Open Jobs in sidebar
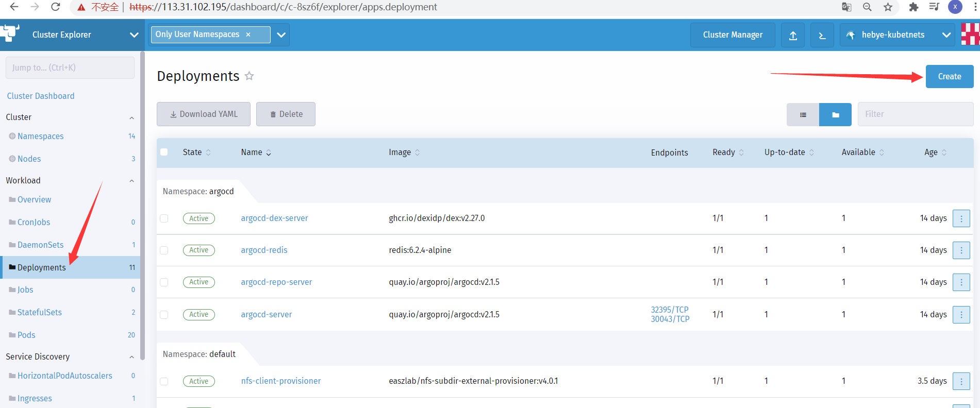The height and width of the screenshot is (408, 980). (x=25, y=290)
